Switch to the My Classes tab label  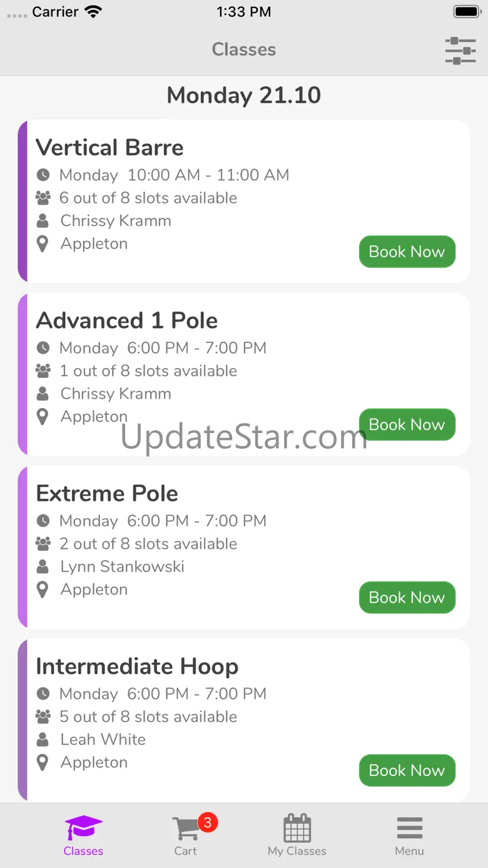(297, 851)
